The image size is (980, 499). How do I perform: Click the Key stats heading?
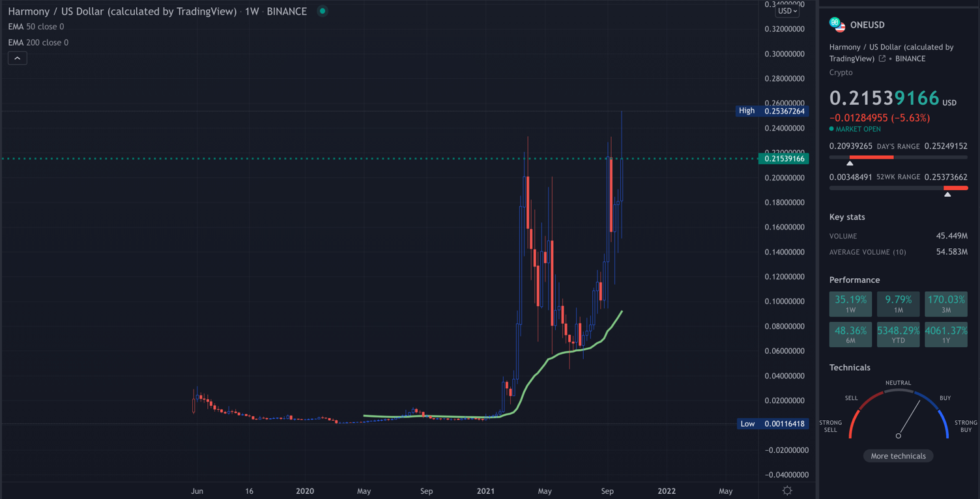(x=847, y=217)
